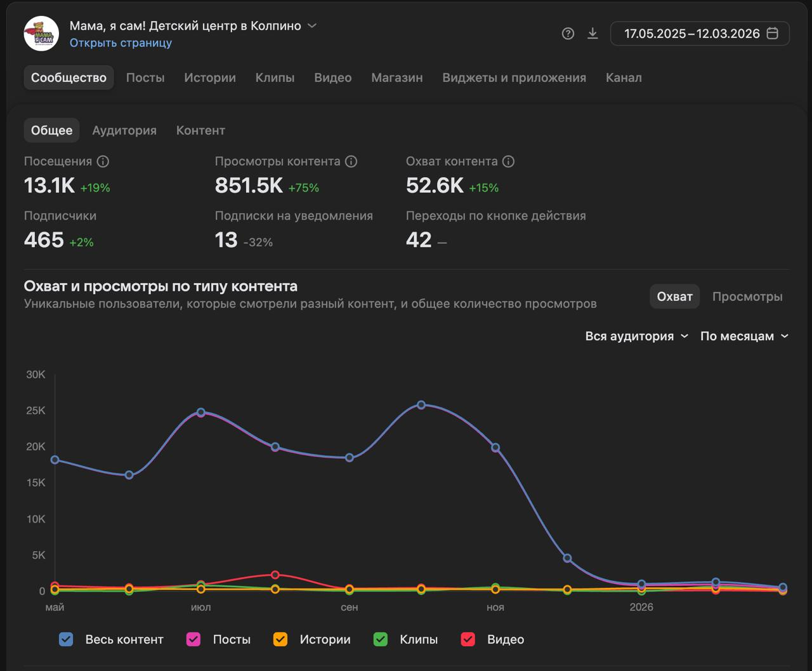812x671 pixels.
Task: Click the calendar icon in date range
Action: [772, 34]
